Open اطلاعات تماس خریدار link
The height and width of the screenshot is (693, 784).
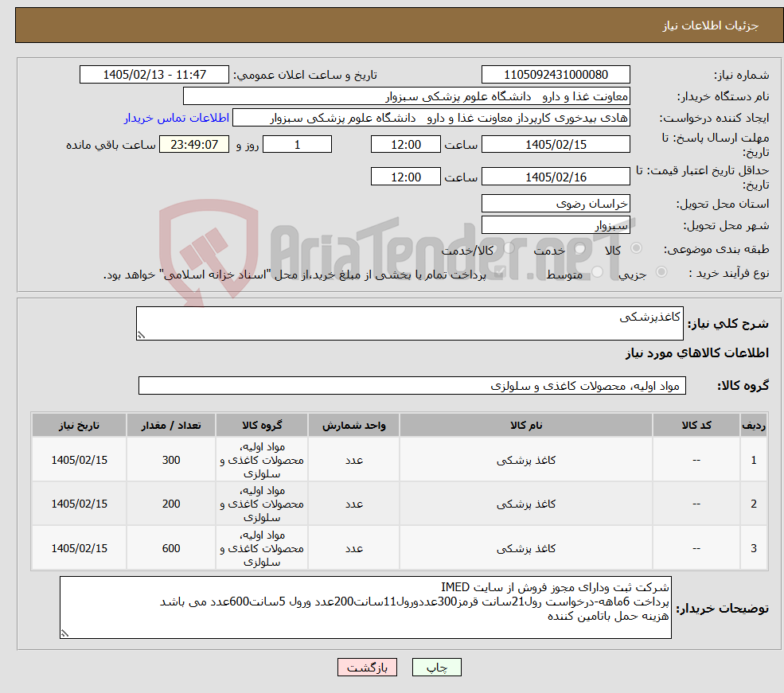(x=177, y=118)
